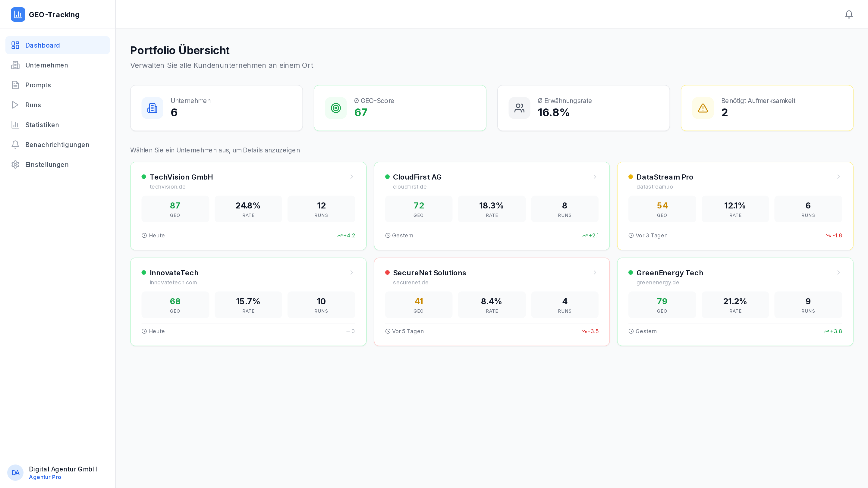This screenshot has height=488, width=868.
Task: Click the GEO-Score target icon
Action: 336,108
